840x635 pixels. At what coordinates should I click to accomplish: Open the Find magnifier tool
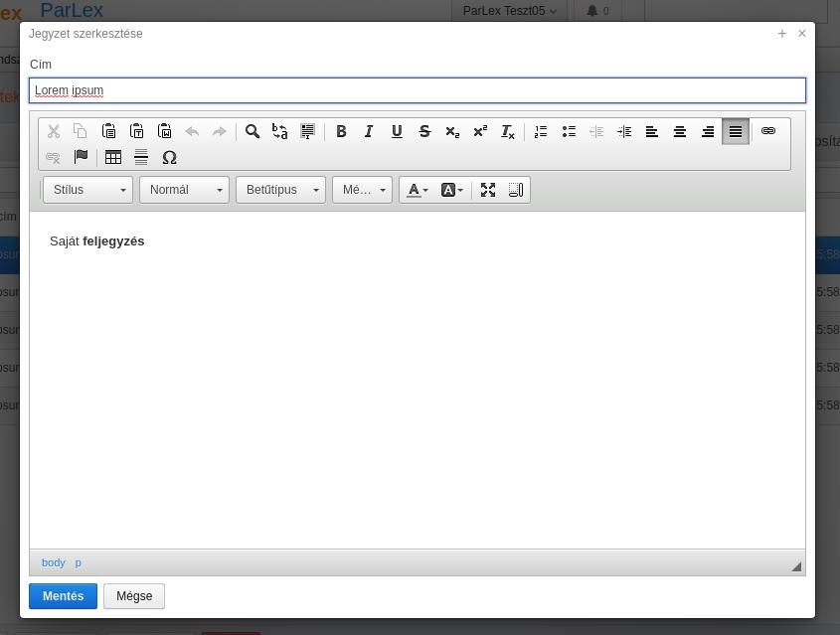[x=252, y=131]
